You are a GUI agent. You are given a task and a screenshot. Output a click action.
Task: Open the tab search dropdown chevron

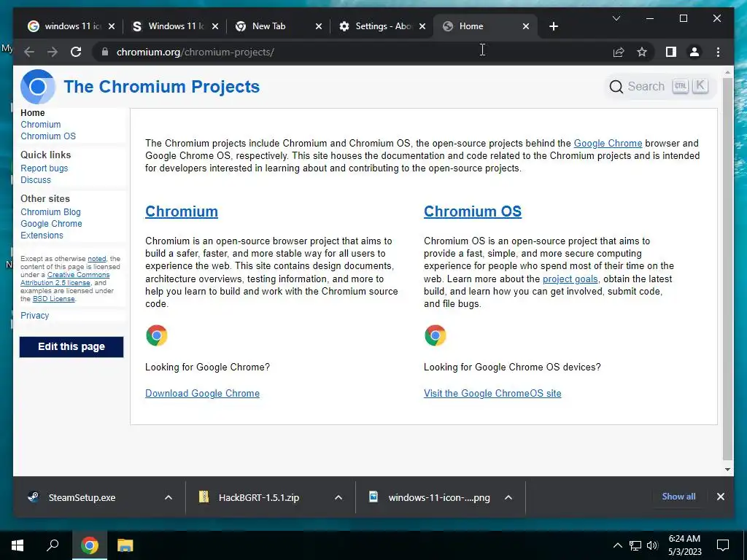(x=616, y=18)
